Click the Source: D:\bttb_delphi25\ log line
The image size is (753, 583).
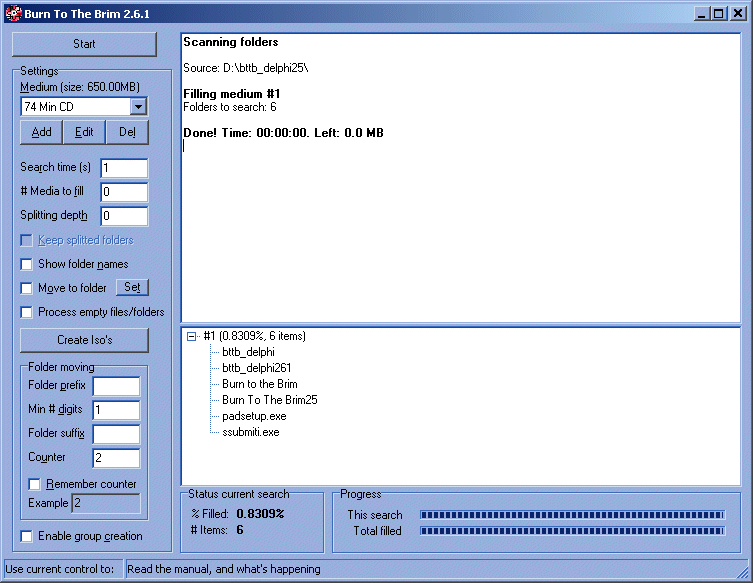click(246, 68)
